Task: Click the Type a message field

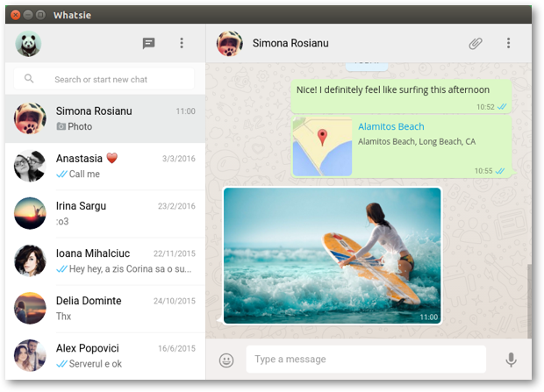Action: [366, 359]
